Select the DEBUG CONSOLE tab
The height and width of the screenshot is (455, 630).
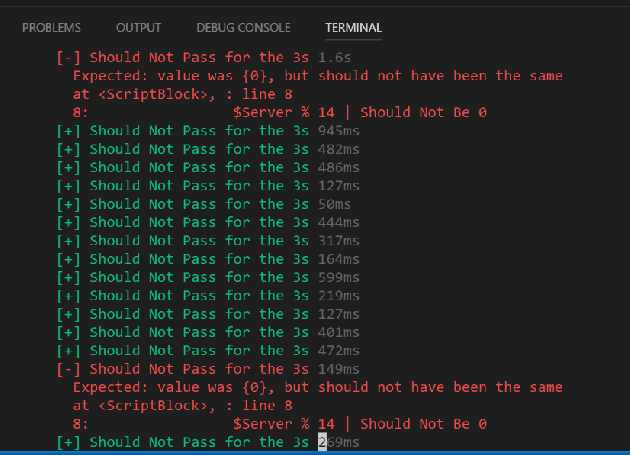pos(244,27)
